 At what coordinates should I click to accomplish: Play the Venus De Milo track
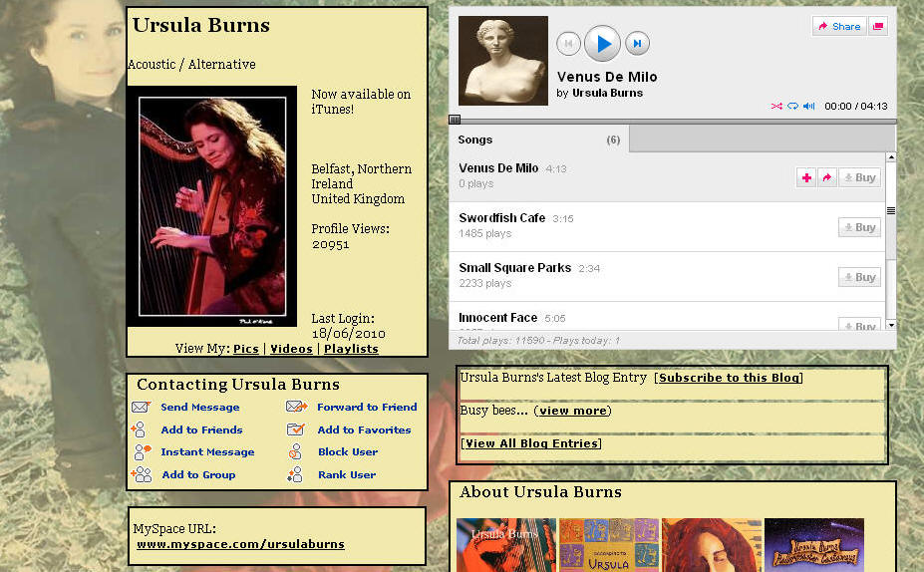coord(602,43)
